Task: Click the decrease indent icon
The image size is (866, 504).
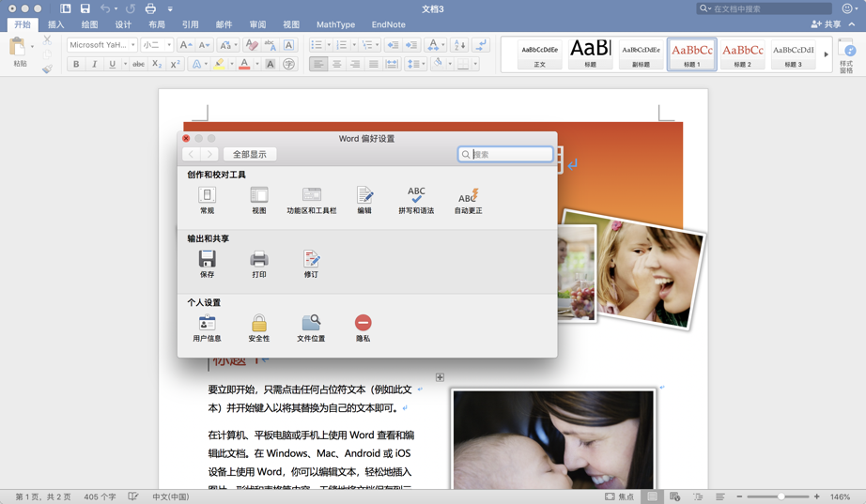Action: pyautogui.click(x=392, y=45)
